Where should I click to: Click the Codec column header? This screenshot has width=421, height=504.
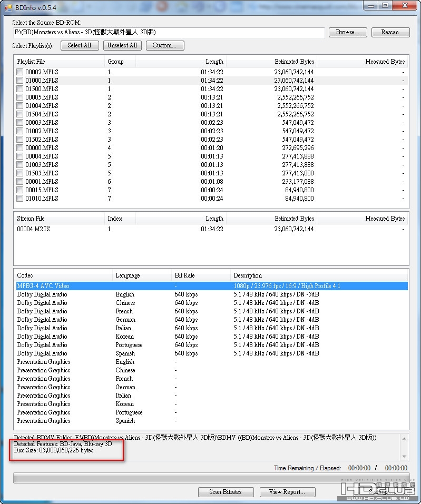(63, 275)
